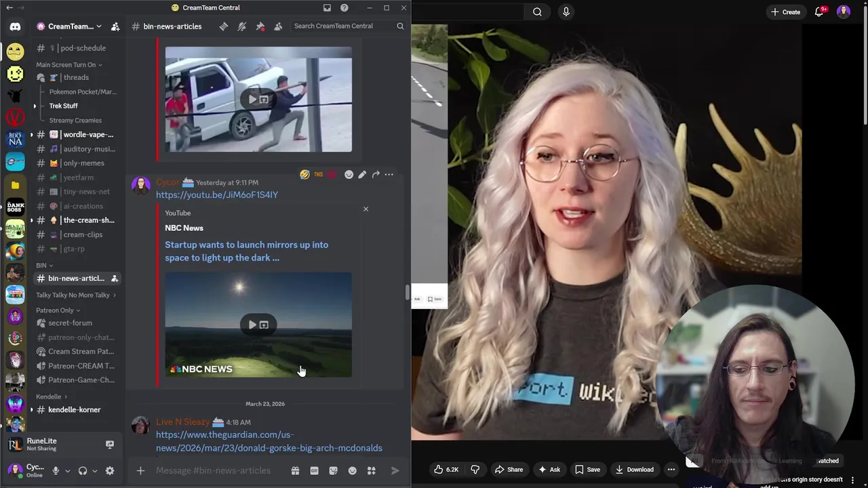
Task: Search CreamTeam Central field
Action: pos(349,26)
